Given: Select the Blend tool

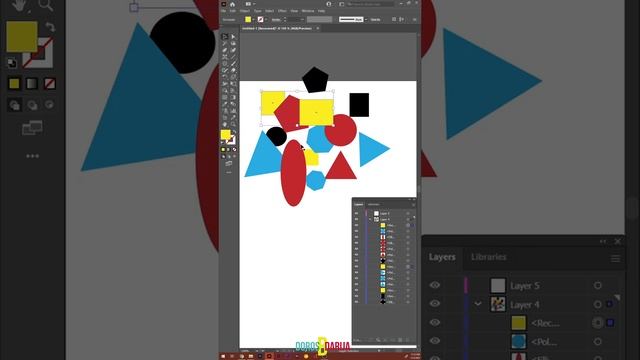Looking at the screenshot, I should click(x=233, y=104).
